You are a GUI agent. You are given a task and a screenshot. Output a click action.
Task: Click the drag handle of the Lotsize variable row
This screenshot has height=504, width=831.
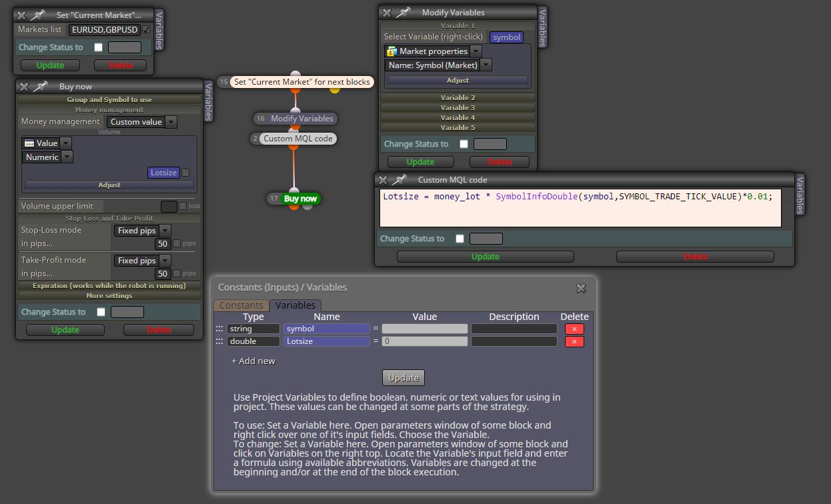(219, 341)
